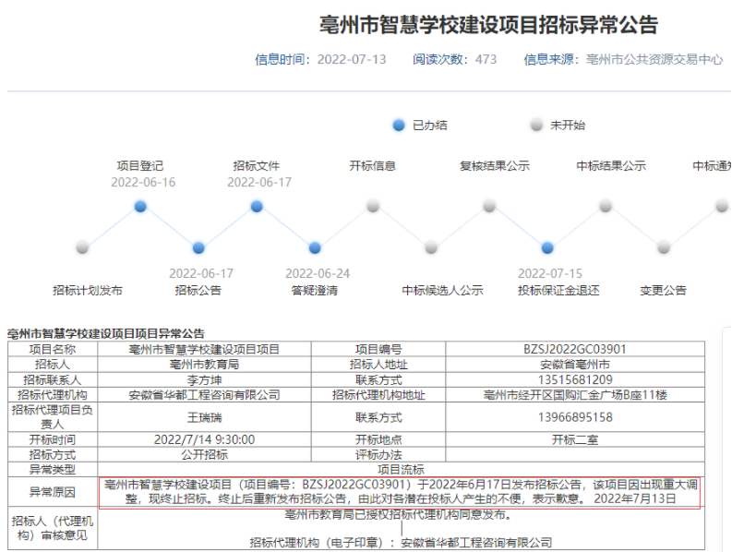Click the red-outlined 异常原因 description text

tap(399, 491)
